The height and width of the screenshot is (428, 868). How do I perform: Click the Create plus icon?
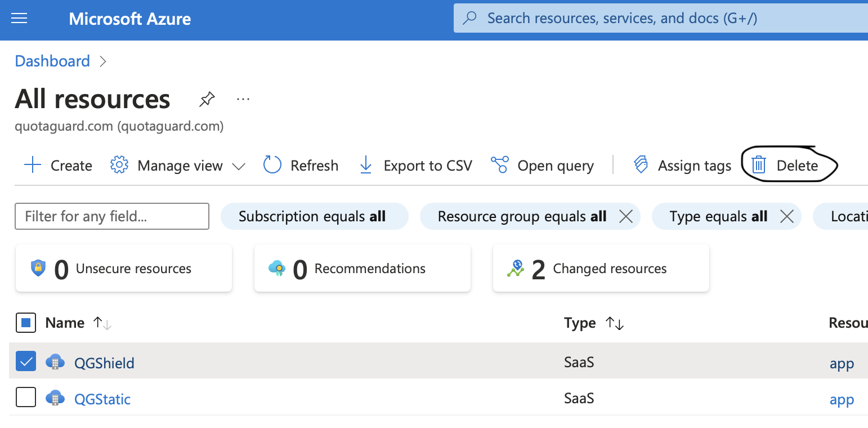click(33, 166)
